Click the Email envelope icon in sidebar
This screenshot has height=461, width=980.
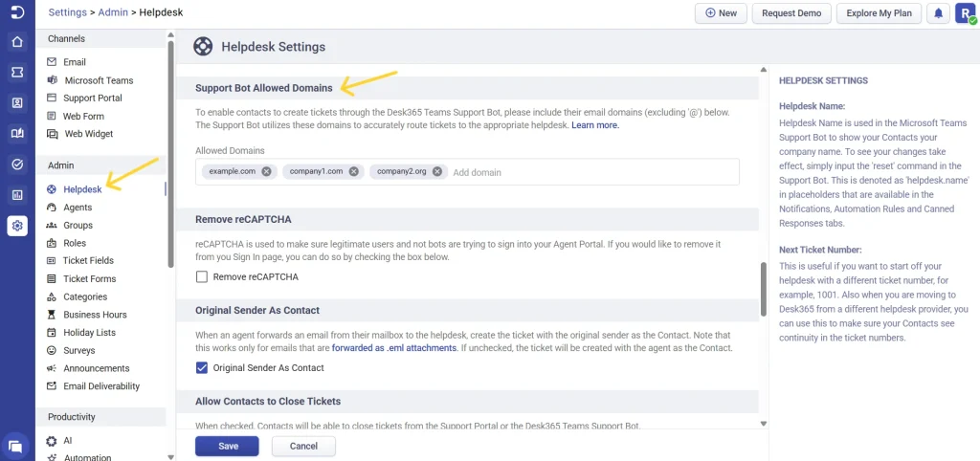tap(52, 62)
